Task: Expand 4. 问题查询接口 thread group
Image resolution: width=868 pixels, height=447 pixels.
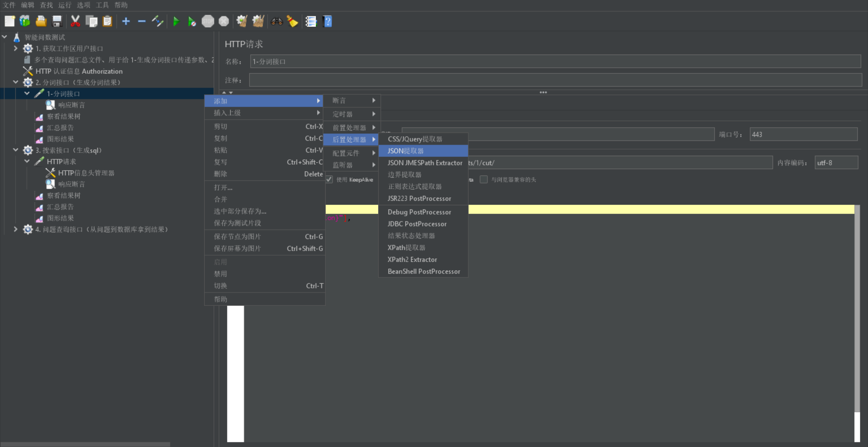Action: point(16,229)
